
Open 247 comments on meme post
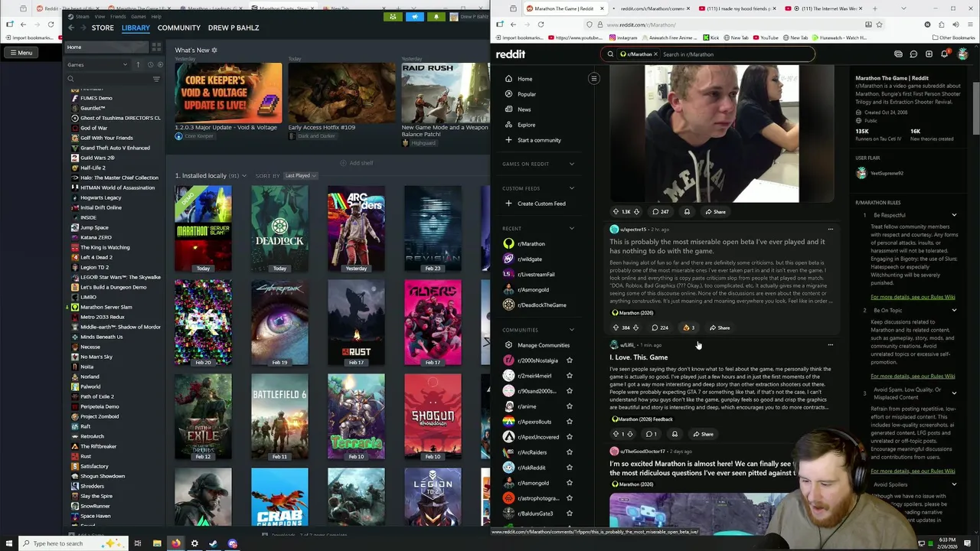(660, 211)
